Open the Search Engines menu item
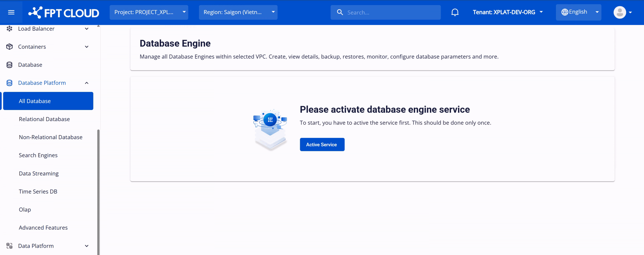 [38, 155]
